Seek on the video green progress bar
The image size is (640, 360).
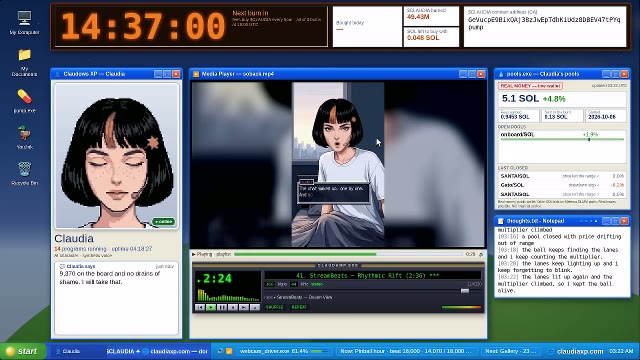click(348, 254)
